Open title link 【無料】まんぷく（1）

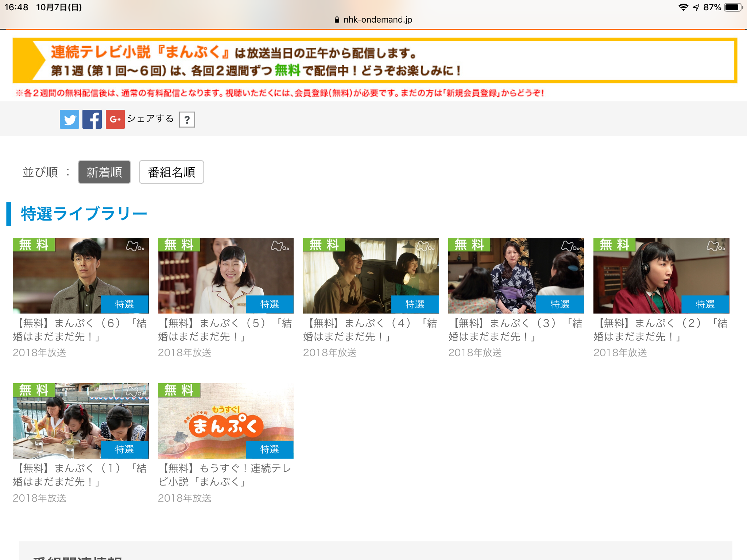[80, 475]
